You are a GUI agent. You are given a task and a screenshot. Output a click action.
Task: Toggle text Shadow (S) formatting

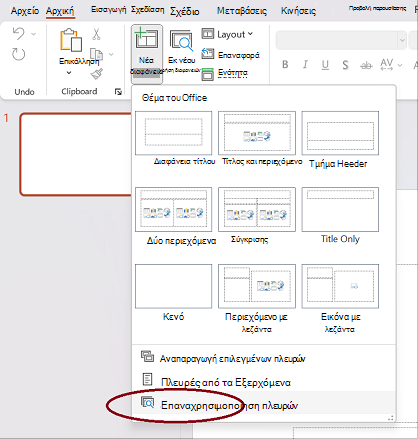(x=345, y=65)
